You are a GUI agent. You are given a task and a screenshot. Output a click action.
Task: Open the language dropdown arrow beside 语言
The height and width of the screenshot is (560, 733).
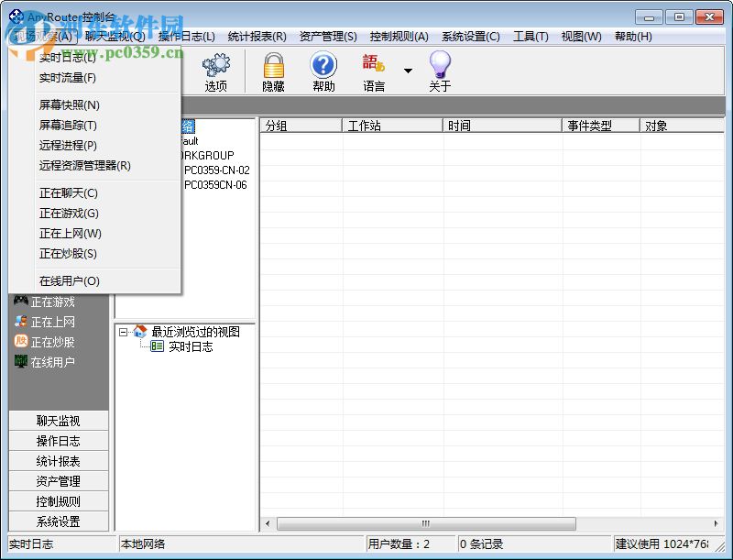410,69
